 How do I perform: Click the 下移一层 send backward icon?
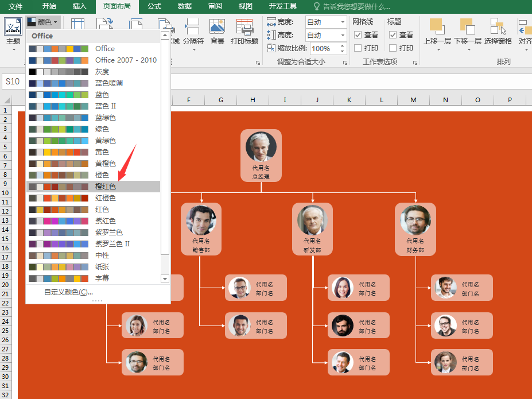click(x=468, y=26)
